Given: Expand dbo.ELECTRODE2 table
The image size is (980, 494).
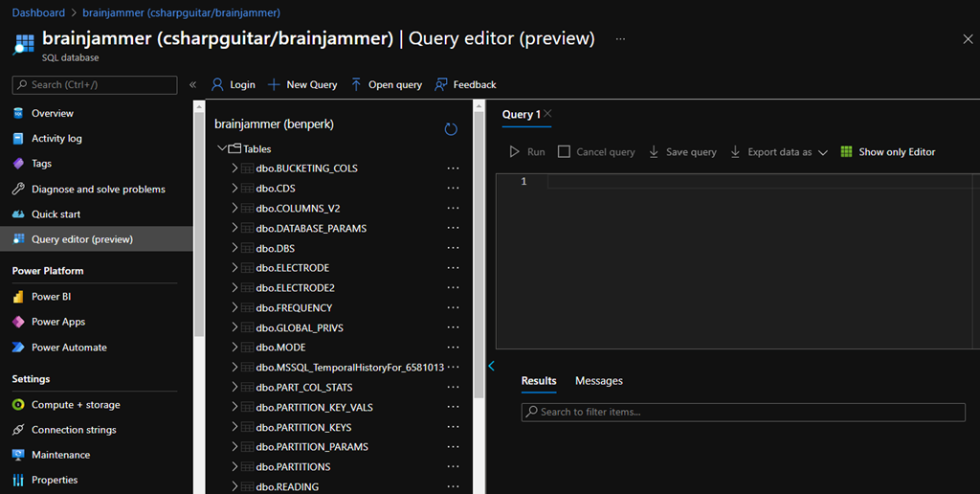Looking at the screenshot, I should pyautogui.click(x=235, y=287).
